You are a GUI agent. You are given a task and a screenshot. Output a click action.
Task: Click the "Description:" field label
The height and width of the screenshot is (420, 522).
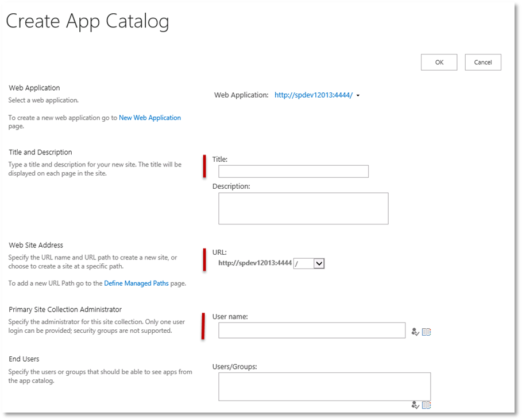pos(231,186)
